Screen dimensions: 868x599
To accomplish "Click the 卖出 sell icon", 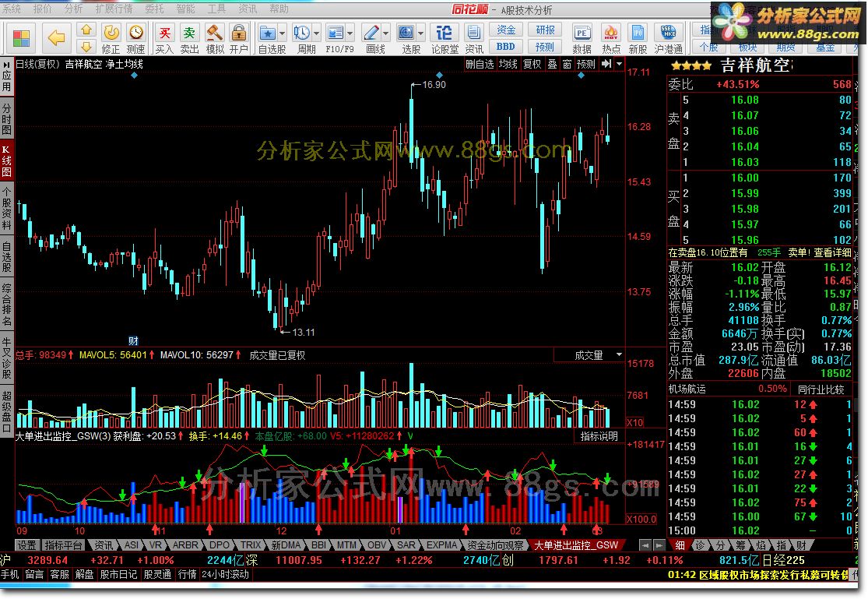I will pyautogui.click(x=189, y=38).
